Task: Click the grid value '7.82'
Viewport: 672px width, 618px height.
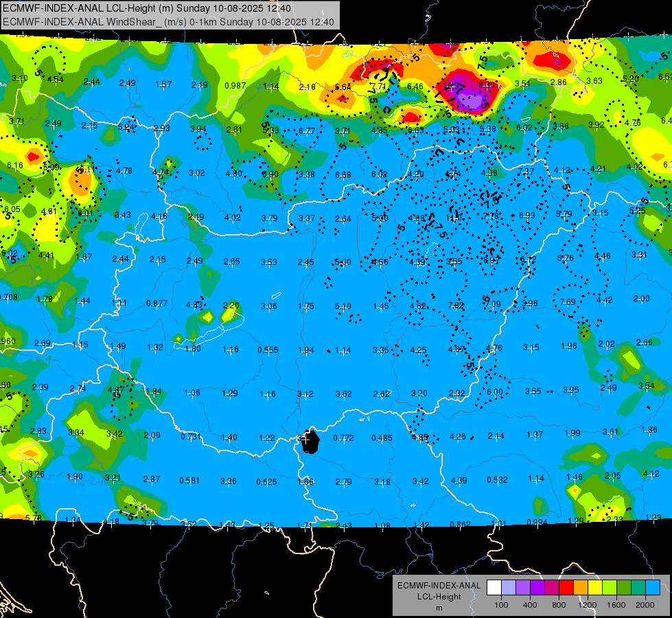Action: (x=456, y=305)
